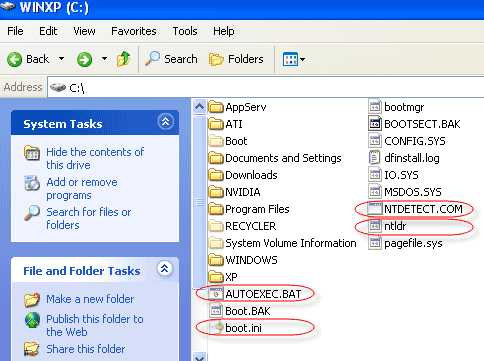
Task: Click the C:\ address bar field
Action: [266, 88]
